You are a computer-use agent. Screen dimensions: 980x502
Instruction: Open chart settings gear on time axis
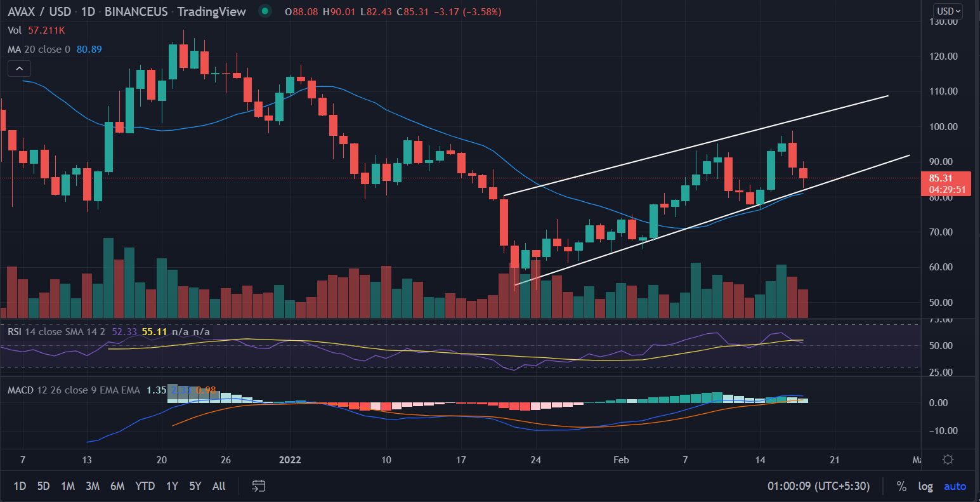point(948,459)
